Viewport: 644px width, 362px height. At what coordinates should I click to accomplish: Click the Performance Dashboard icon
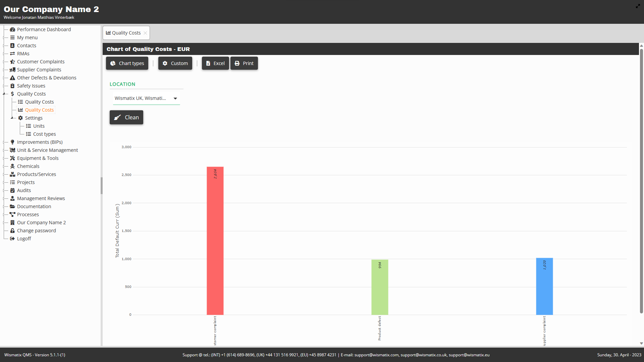coord(12,29)
